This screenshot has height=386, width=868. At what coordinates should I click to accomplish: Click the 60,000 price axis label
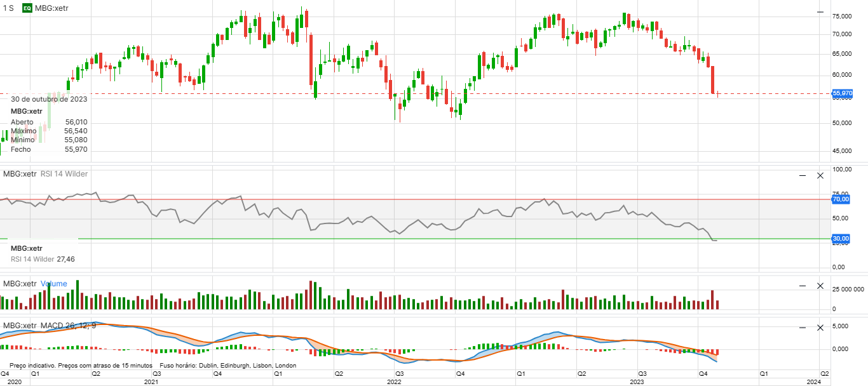(842, 75)
